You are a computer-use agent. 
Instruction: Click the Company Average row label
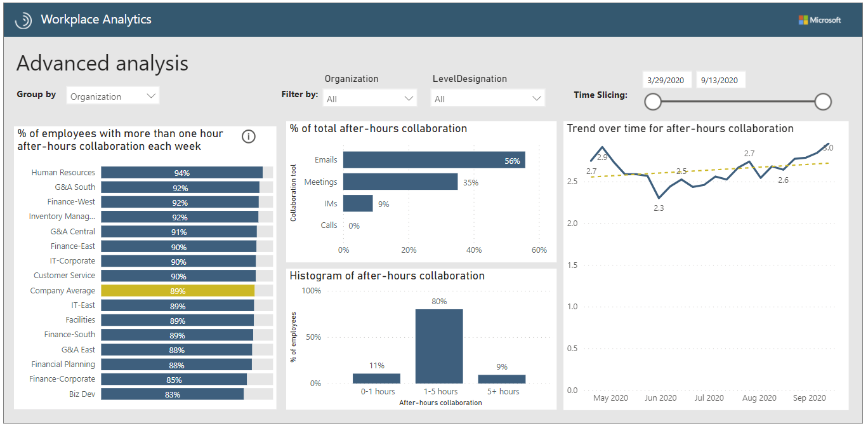coord(63,291)
